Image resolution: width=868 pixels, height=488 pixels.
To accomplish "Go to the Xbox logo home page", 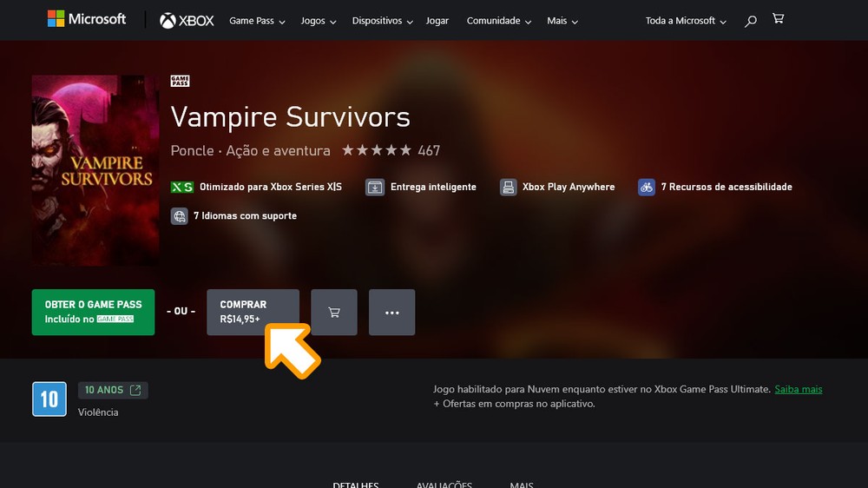I will click(187, 21).
